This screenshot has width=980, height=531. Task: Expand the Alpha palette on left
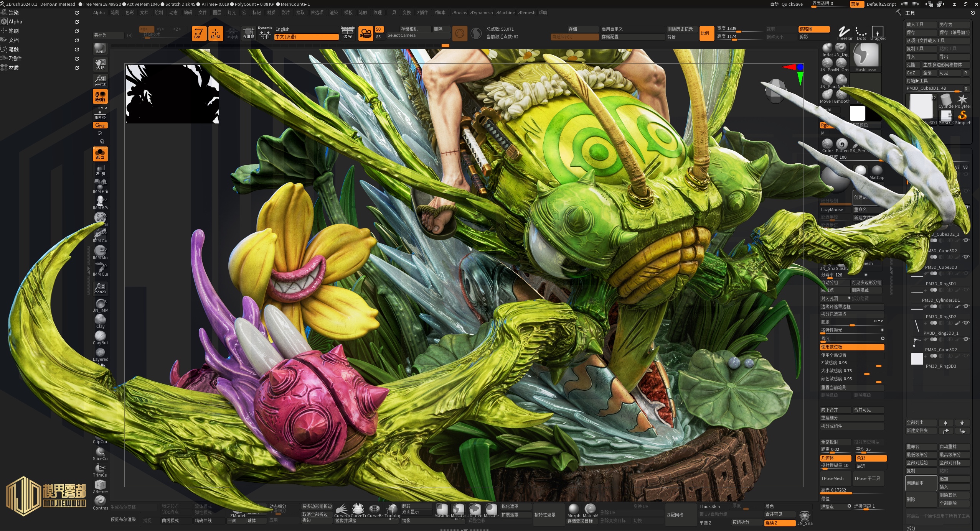[x=15, y=22]
